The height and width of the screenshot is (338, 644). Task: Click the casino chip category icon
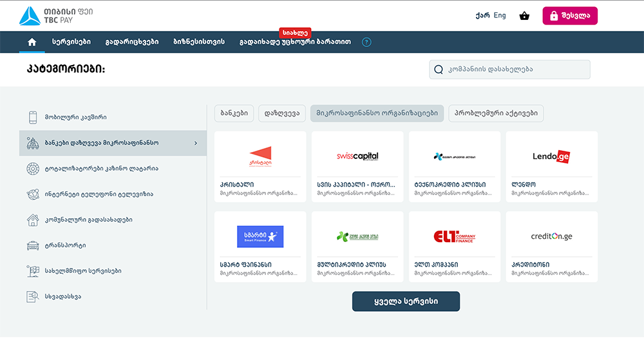tap(33, 169)
